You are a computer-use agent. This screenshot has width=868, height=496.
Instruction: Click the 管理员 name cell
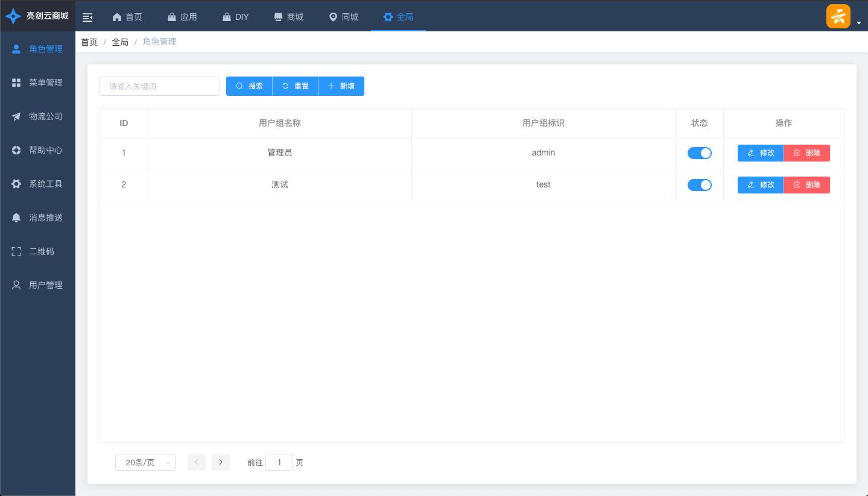280,153
